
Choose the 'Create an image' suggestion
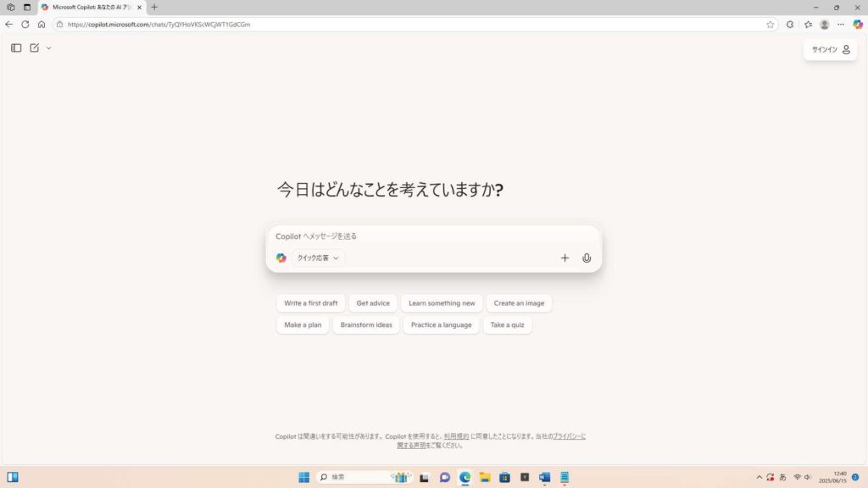pos(520,303)
